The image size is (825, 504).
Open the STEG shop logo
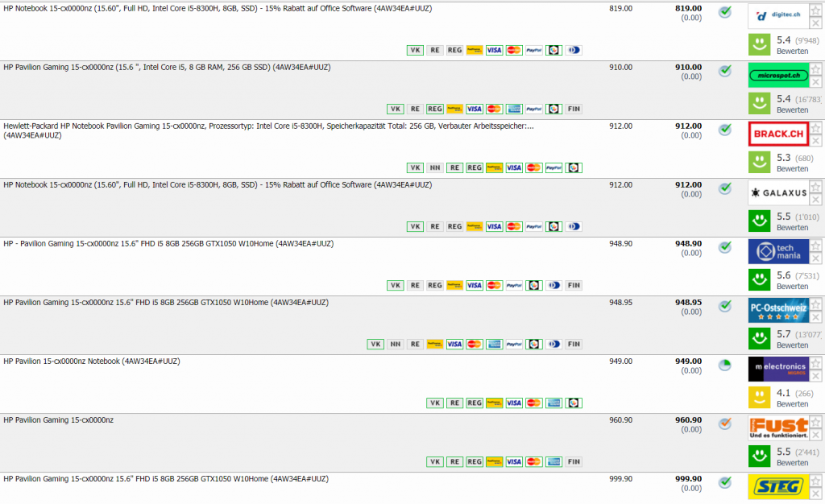coord(778,486)
